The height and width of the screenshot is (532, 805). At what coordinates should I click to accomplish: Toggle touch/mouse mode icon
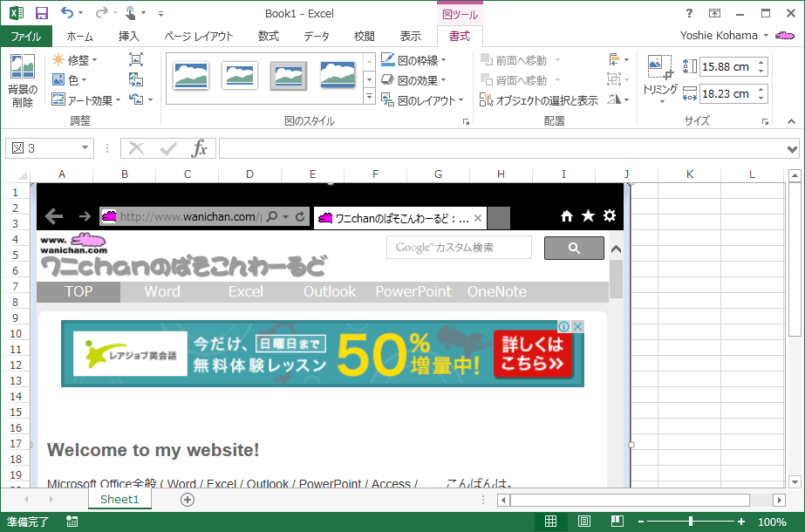pos(131,13)
